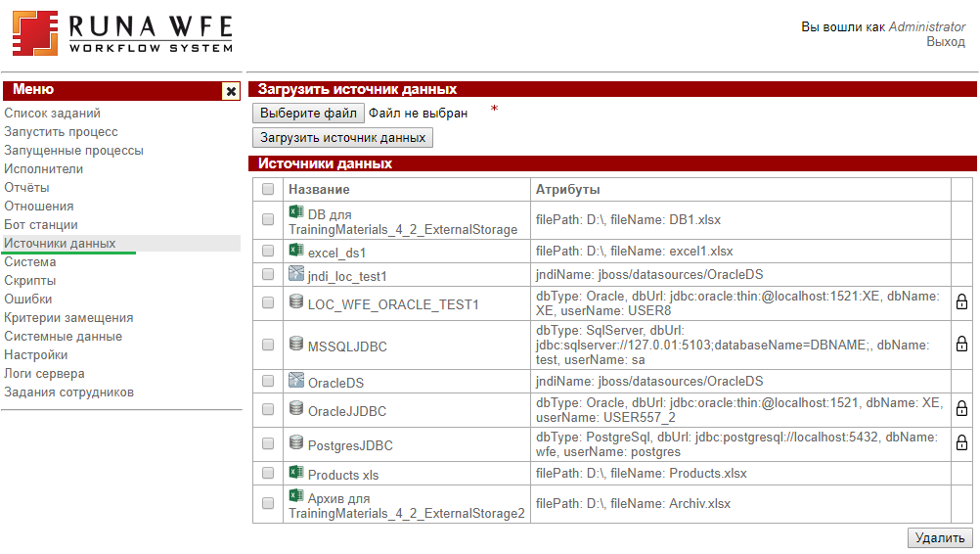Click the lock icon in OracleJJDBC row
The height and width of the screenshot is (554, 980).
961,408
